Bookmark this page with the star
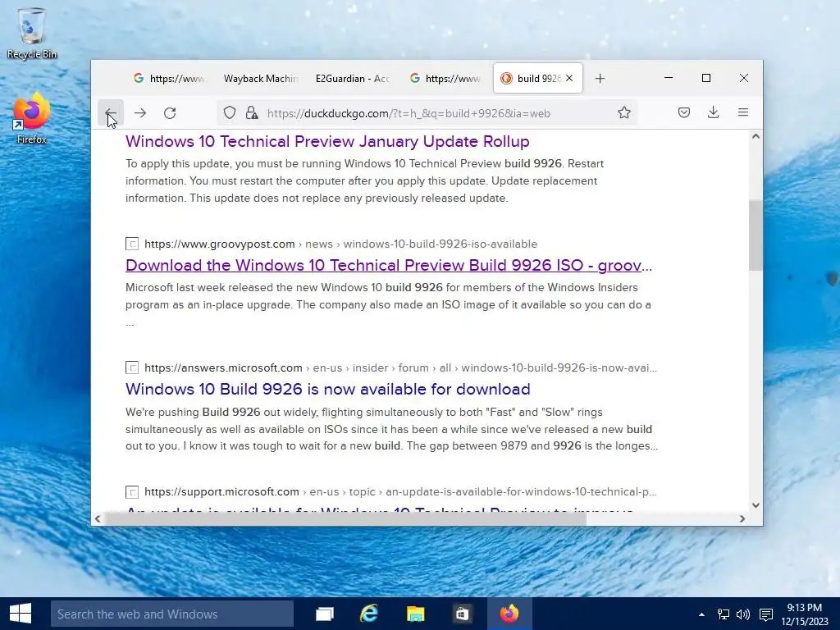Image resolution: width=840 pixels, height=630 pixels. coord(624,112)
